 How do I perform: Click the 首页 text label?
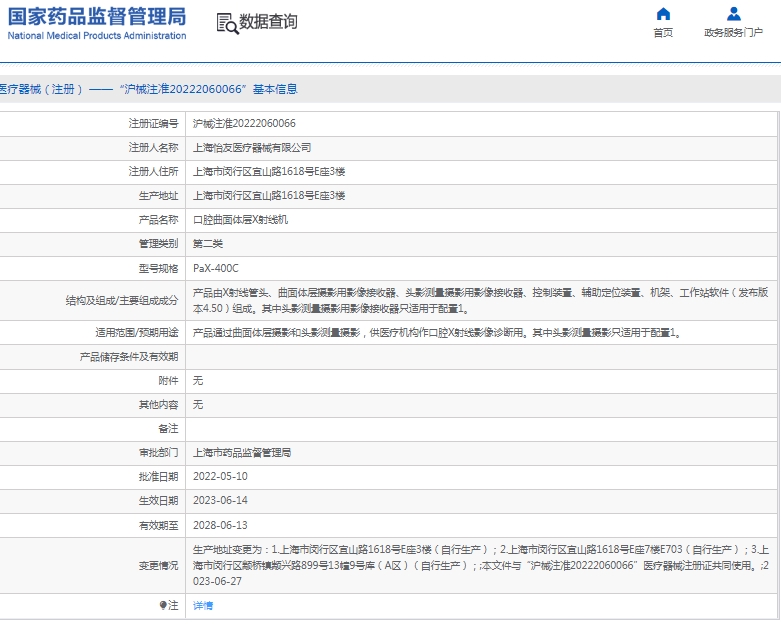coord(663,33)
